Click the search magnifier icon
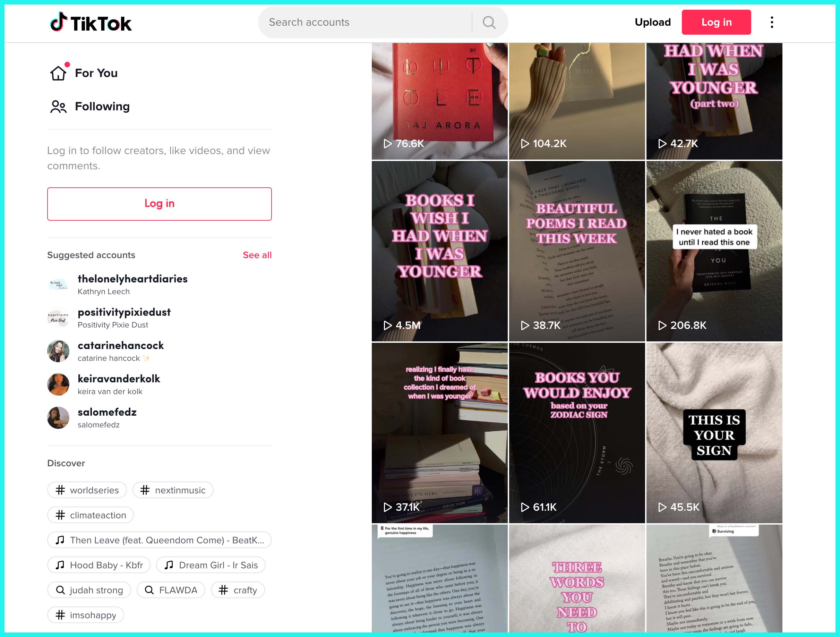This screenshot has width=840, height=637. click(491, 22)
